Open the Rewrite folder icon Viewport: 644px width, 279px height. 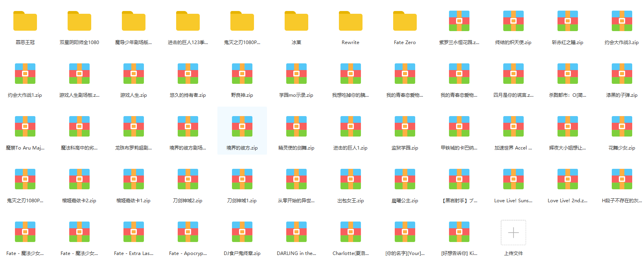(351, 21)
